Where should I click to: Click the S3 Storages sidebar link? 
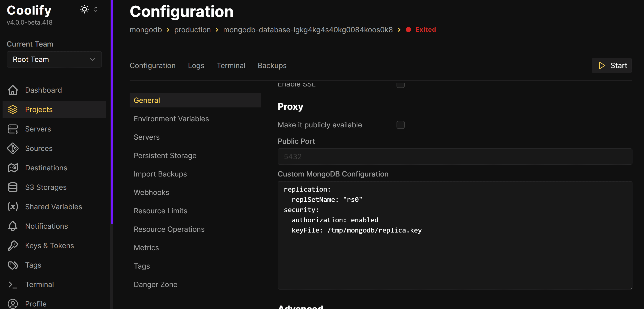[54, 187]
